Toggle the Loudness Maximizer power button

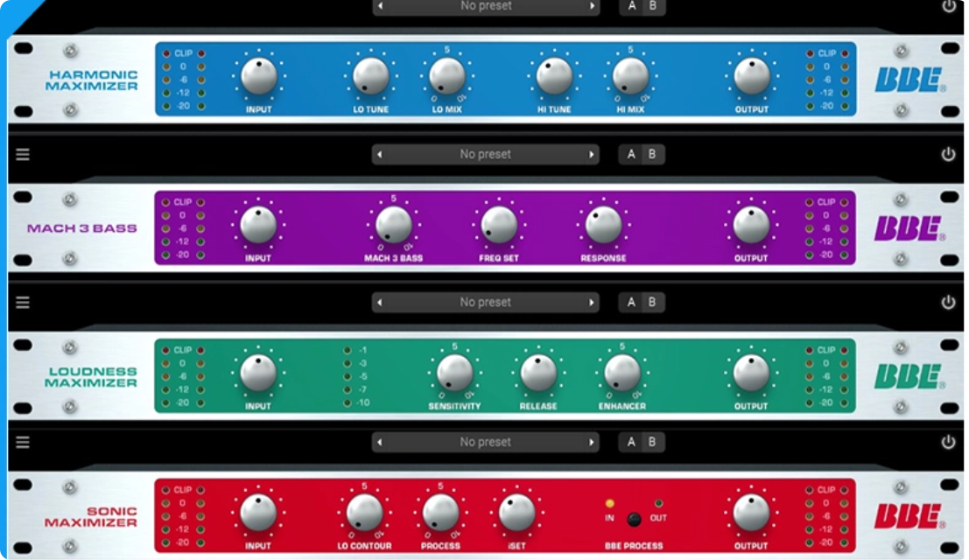949,303
